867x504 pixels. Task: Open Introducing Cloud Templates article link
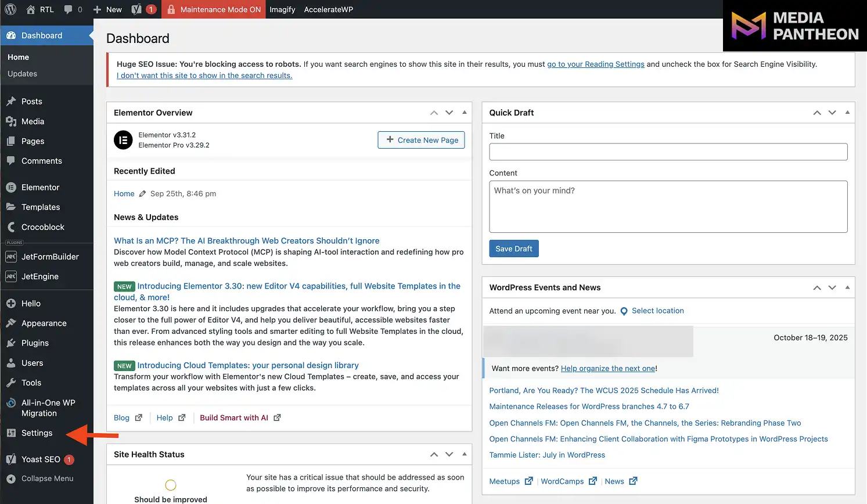click(x=248, y=365)
